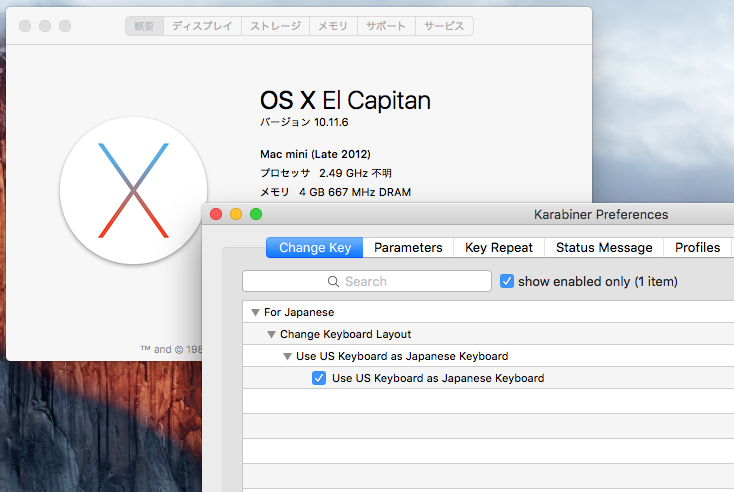Click the search magnifier icon in Karabiner
Image resolution: width=734 pixels, height=492 pixels.
tap(334, 282)
